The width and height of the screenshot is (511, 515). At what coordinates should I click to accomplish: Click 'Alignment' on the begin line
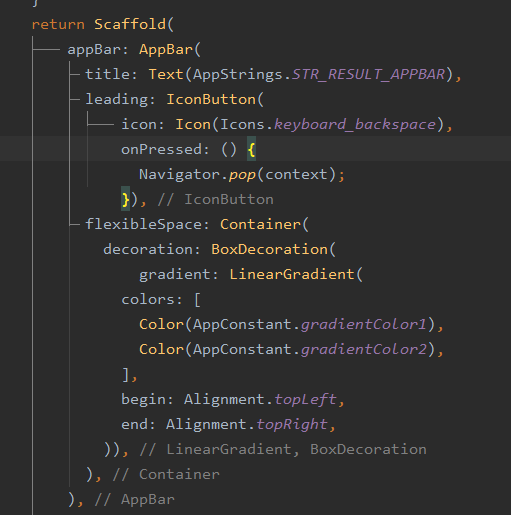224,399
